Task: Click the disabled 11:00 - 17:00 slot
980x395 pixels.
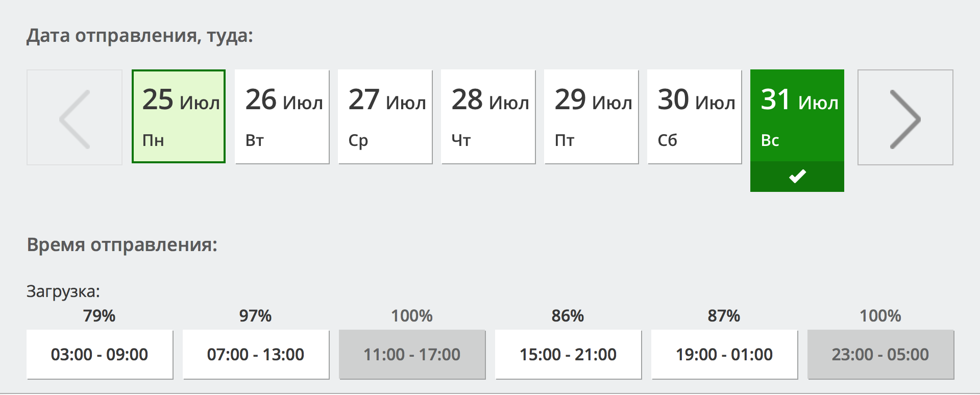Action: pyautogui.click(x=412, y=354)
